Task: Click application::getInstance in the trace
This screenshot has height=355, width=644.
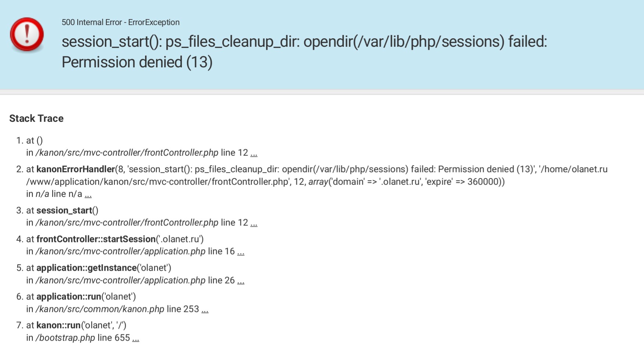Action: 86,268
